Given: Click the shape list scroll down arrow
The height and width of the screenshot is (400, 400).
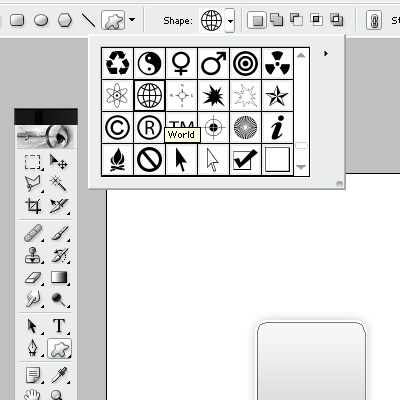Looking at the screenshot, I should [x=301, y=167].
